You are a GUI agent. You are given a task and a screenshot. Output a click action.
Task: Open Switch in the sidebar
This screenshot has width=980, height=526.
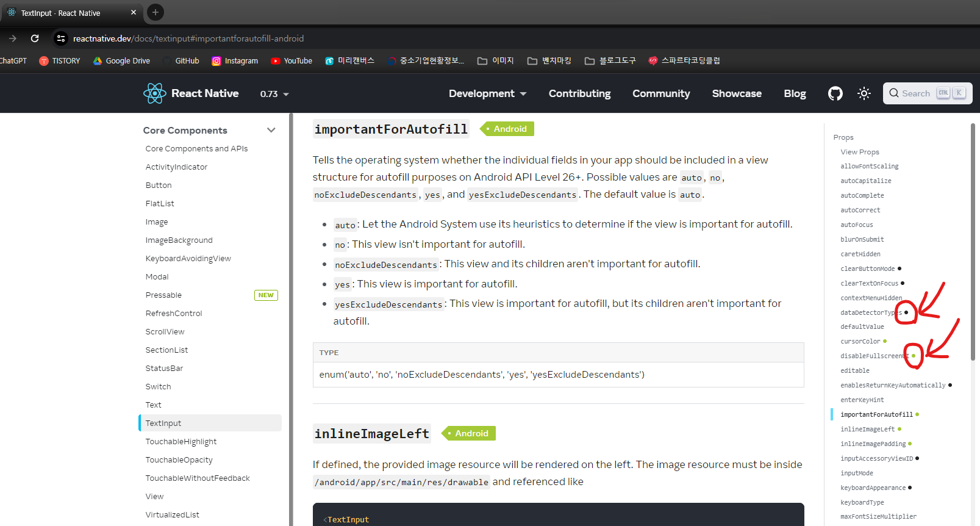coord(158,386)
